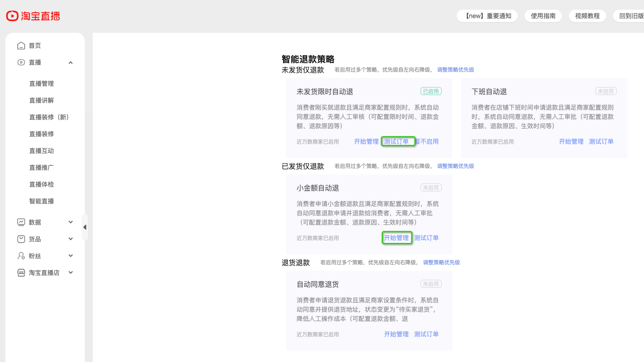
Task: Click the 自动同意退货 card title
Action: pyautogui.click(x=318, y=284)
